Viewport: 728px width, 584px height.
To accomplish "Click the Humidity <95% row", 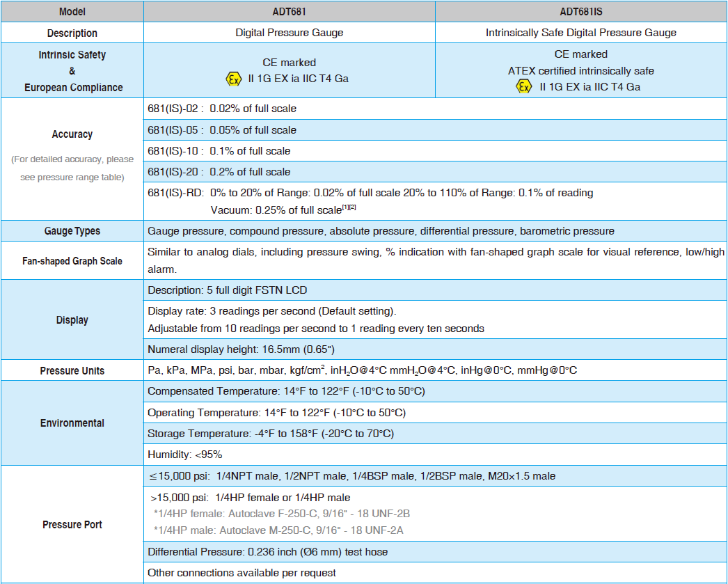I will [x=185, y=455].
